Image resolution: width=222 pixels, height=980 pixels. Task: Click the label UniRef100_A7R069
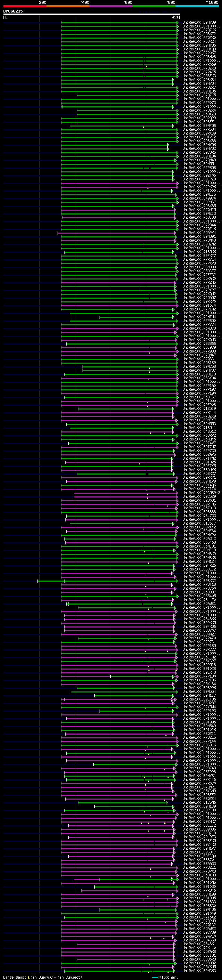point(199,65)
